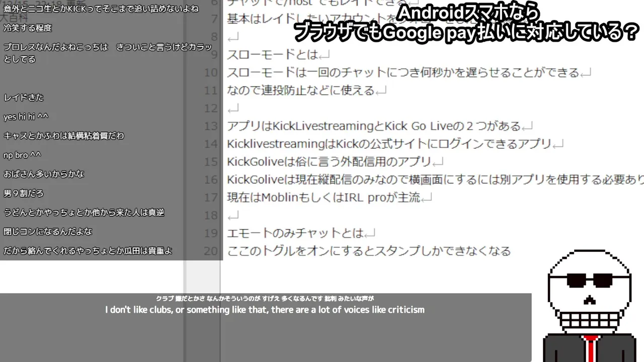The height and width of the screenshot is (362, 644).
Task: Click the line starting 'スローモードは一回のチャット'
Action: tap(404, 73)
